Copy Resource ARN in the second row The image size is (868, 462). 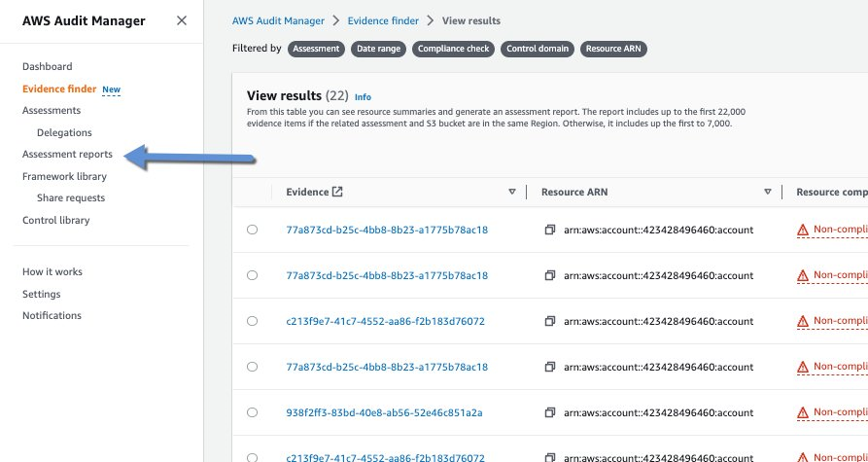(550, 275)
